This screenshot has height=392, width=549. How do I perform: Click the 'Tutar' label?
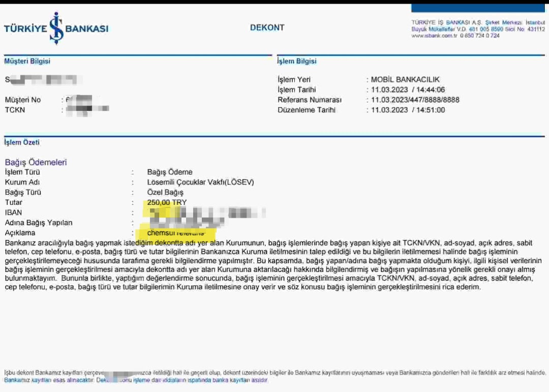[13, 202]
